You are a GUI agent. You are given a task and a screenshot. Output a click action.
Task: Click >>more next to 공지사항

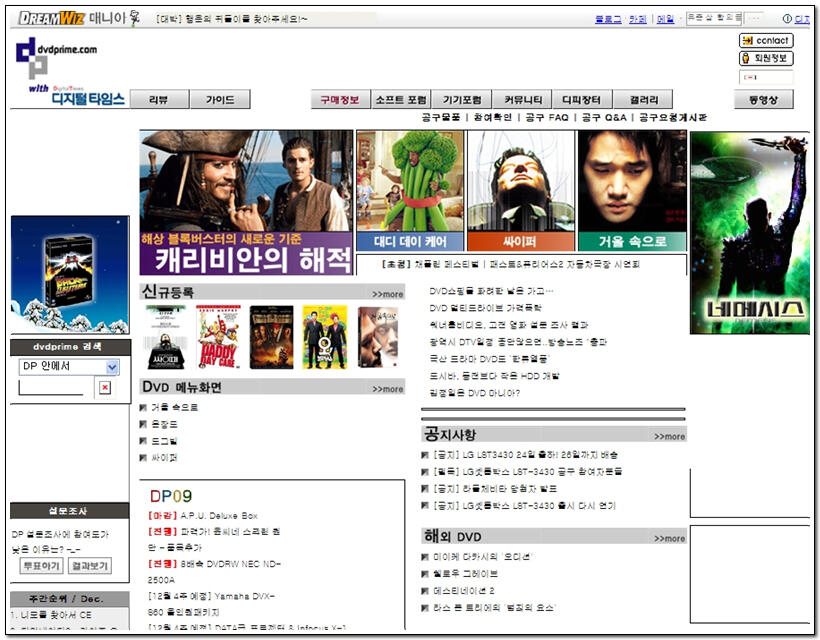[669, 437]
